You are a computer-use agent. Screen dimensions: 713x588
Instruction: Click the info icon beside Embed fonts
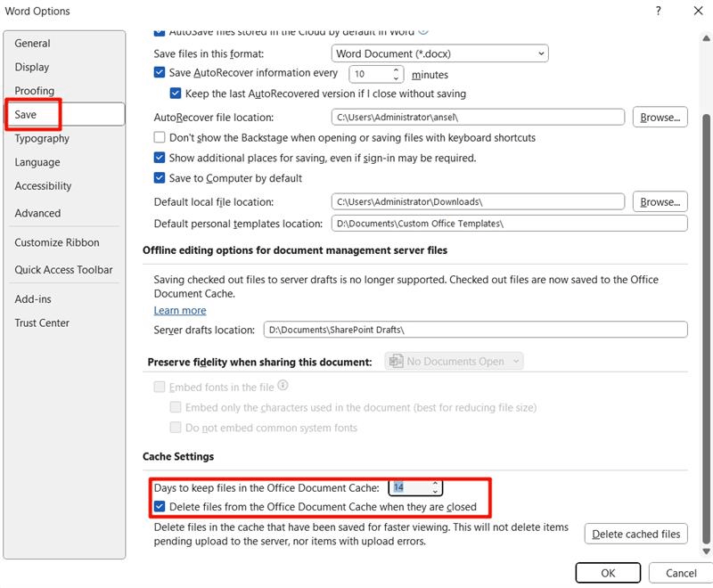coord(283,386)
